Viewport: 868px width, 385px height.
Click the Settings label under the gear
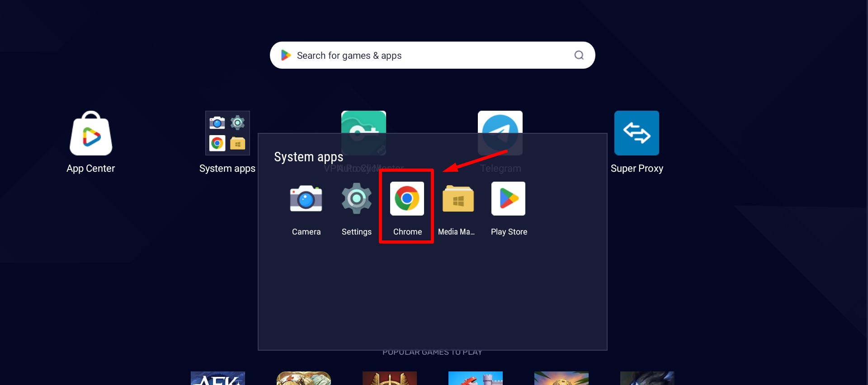point(357,232)
